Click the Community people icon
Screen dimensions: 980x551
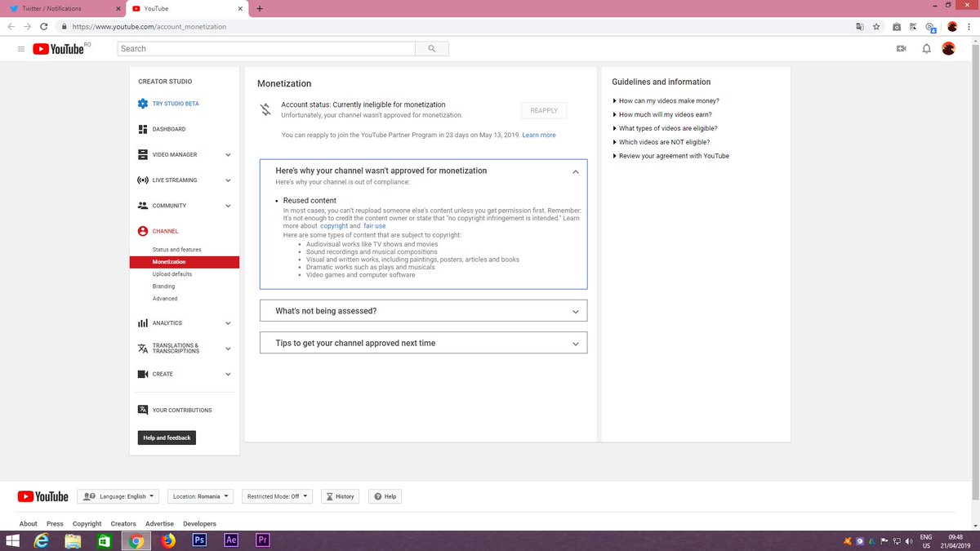(143, 206)
